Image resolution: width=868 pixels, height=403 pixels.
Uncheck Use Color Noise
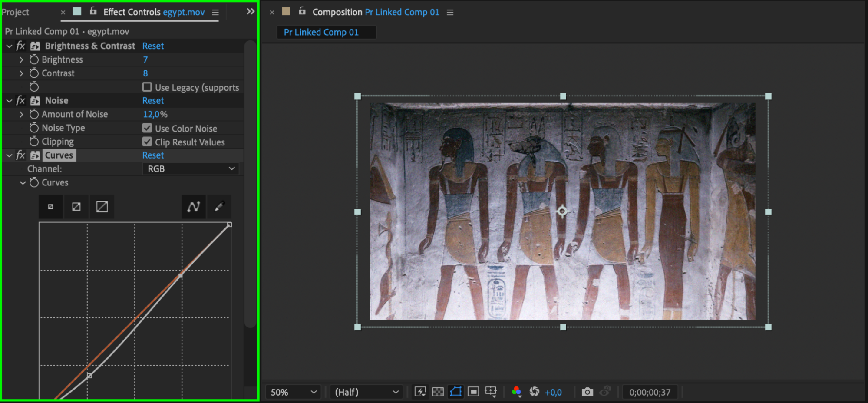147,128
